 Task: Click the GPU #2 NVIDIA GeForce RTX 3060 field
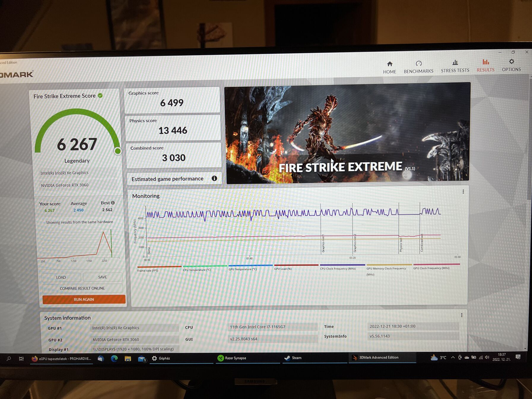click(135, 339)
